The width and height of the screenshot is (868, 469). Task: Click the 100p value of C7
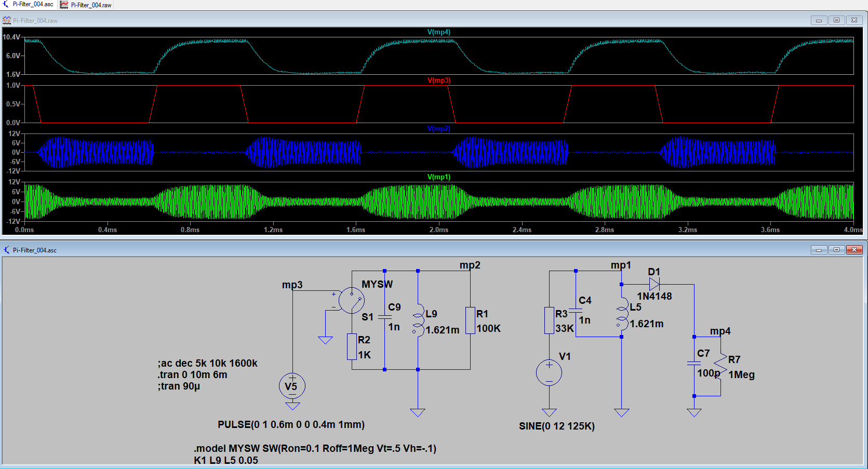coord(709,373)
